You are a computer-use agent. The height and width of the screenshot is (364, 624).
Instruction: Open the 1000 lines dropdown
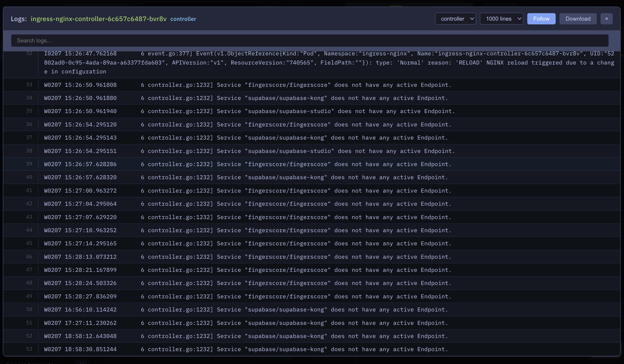click(x=501, y=19)
